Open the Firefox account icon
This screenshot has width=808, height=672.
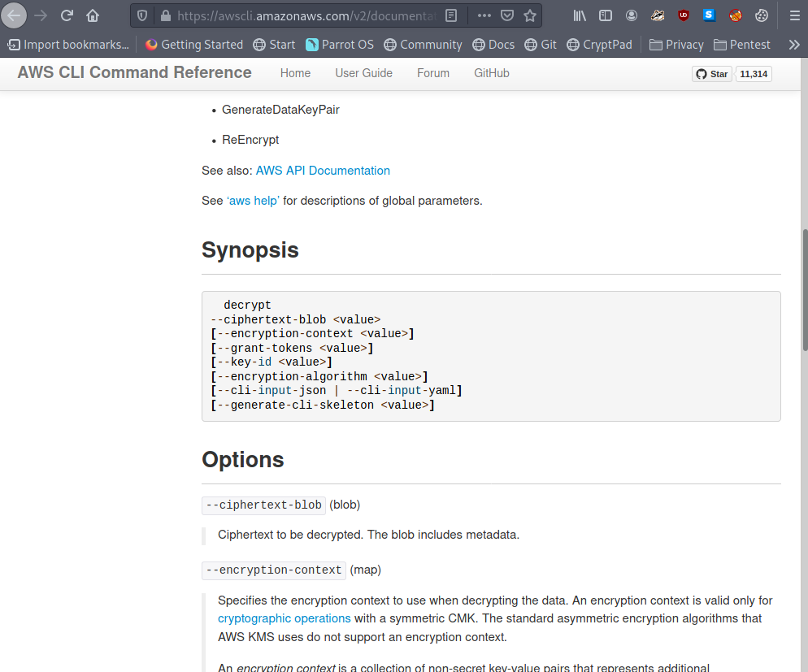click(x=632, y=15)
